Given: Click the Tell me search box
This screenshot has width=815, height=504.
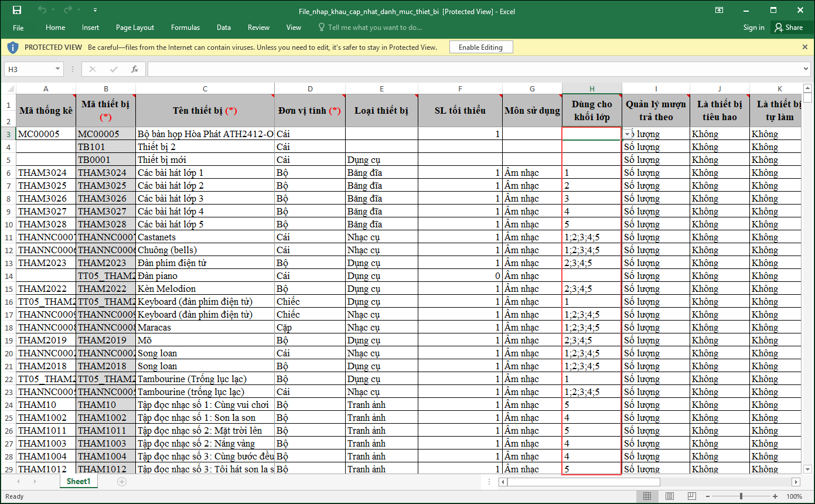Looking at the screenshot, I should tap(374, 28).
